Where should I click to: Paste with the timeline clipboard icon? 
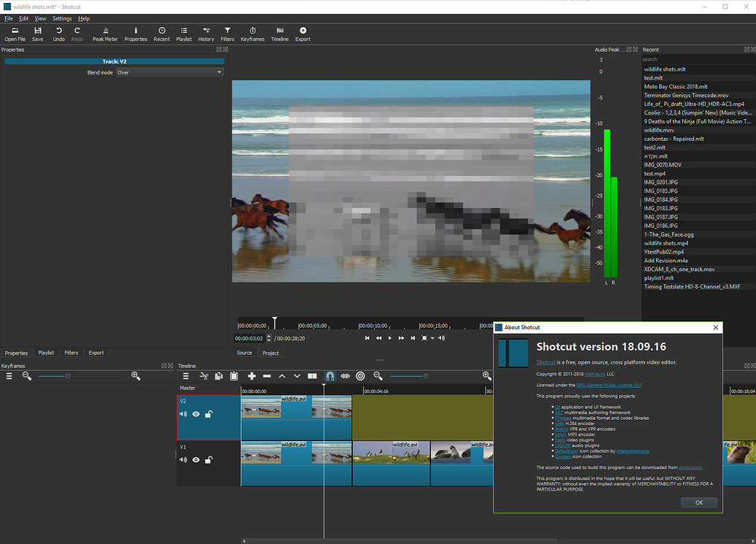(234, 376)
